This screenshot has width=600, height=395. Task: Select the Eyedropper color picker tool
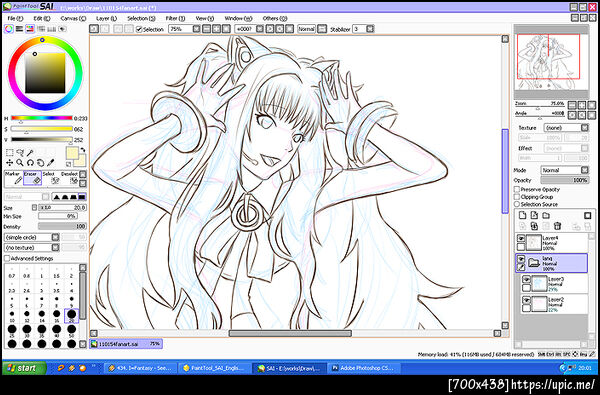[x=51, y=163]
